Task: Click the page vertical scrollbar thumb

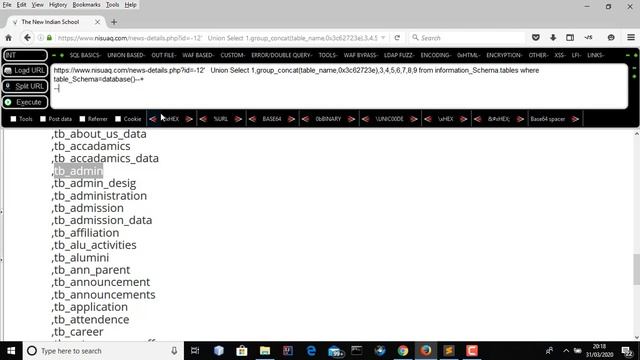Action: coord(636,269)
